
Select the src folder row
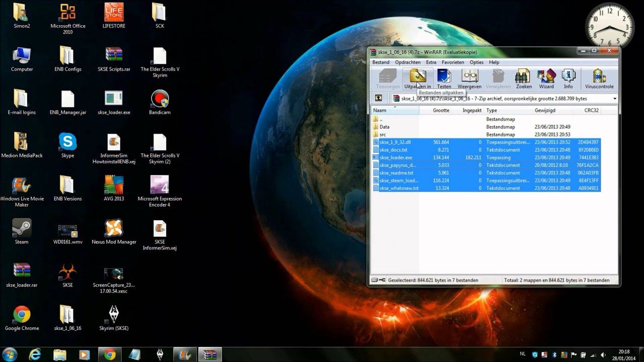[x=486, y=135]
